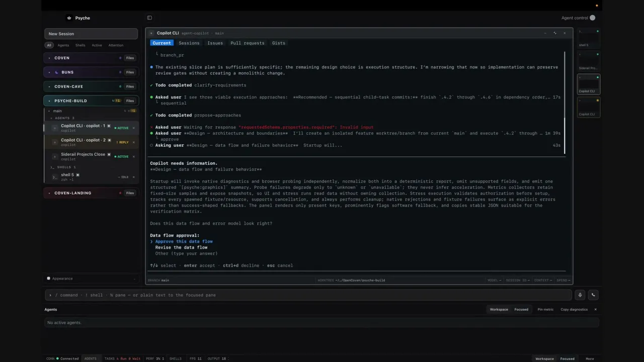This screenshot has width=644, height=362.
Task: Close Copilot CLI · copilot · 2 agent
Action: 133,142
